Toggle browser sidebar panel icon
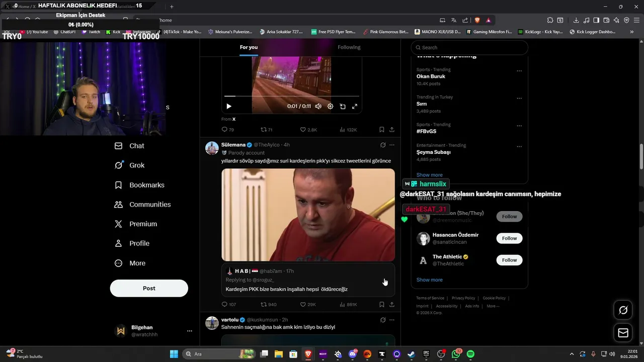This screenshot has width=644, height=362. pos(596,20)
